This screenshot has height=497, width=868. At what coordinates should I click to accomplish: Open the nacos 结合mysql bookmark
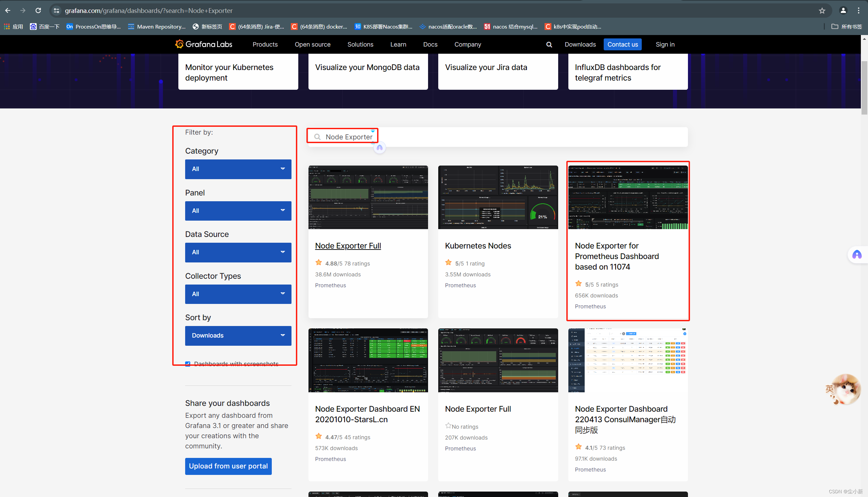click(x=511, y=27)
